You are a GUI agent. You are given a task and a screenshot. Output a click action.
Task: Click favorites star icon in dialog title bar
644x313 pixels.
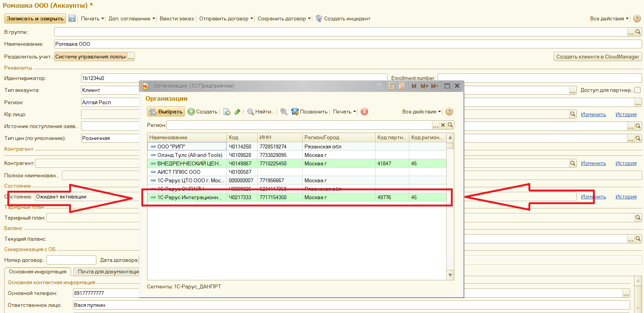tap(379, 86)
